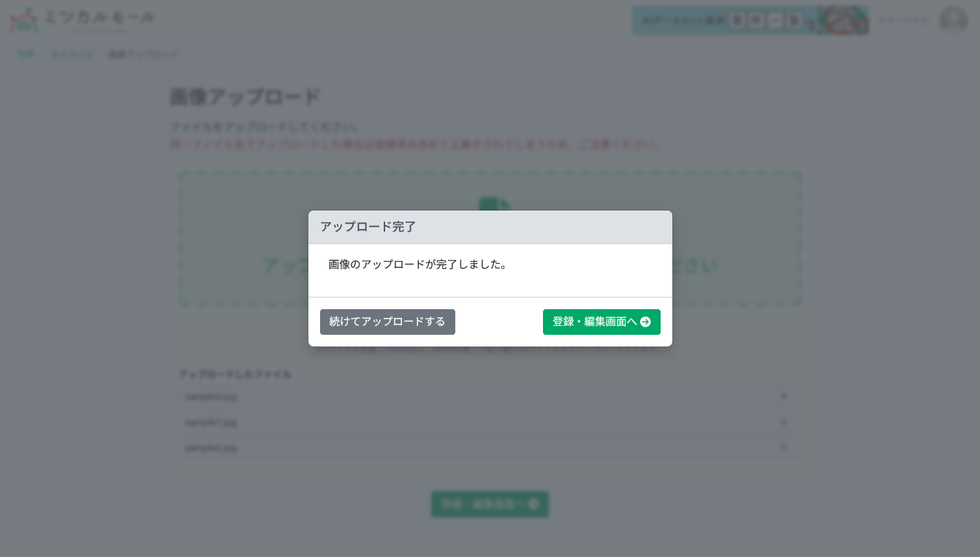The width and height of the screenshot is (980, 557).
Task: Click the red × to remove sample2.jpg
Action: coord(783,447)
